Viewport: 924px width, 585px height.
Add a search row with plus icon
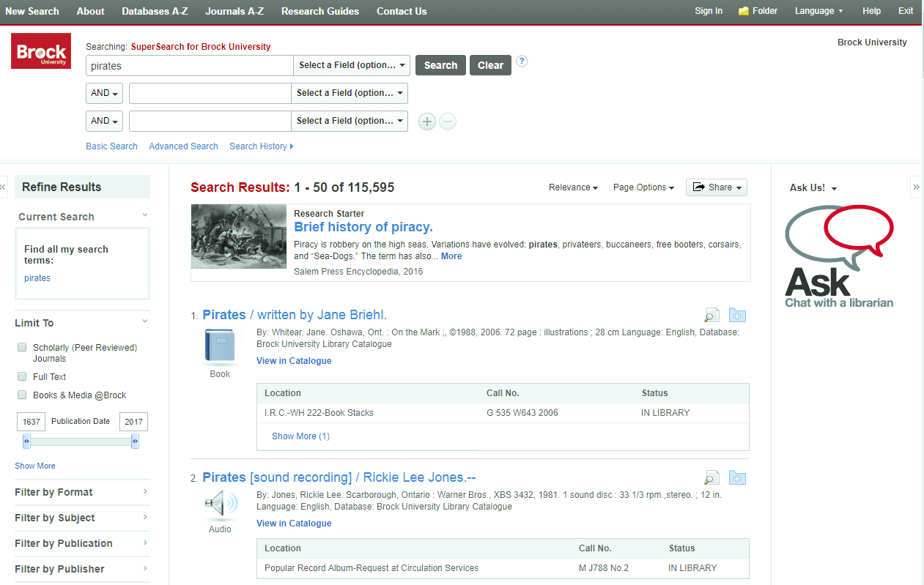coord(427,122)
